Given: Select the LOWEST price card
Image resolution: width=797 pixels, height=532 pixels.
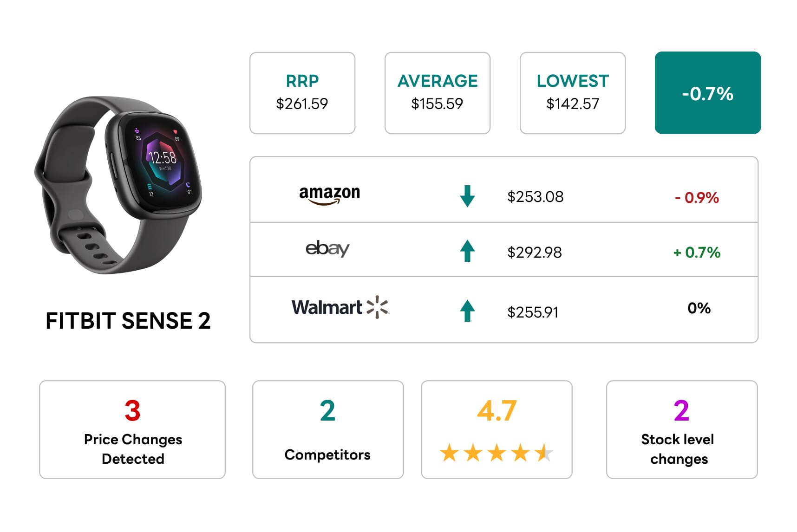Looking at the screenshot, I should [x=573, y=93].
